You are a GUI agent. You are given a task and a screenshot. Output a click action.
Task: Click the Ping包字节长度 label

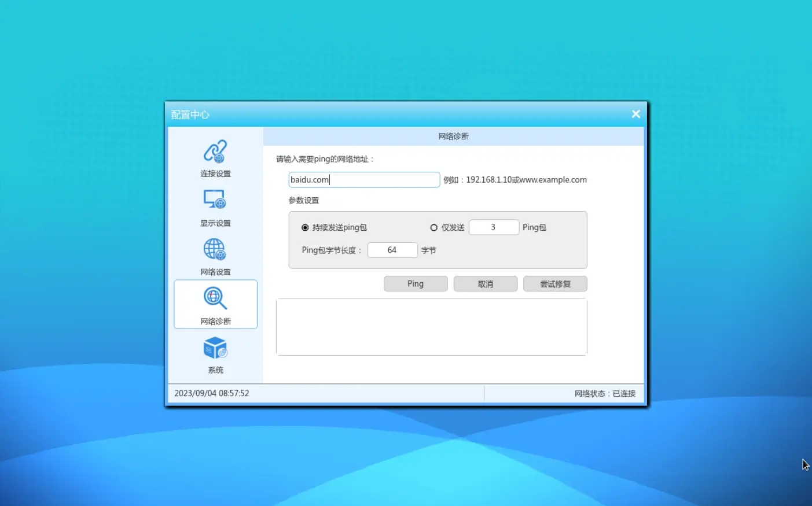(x=331, y=250)
